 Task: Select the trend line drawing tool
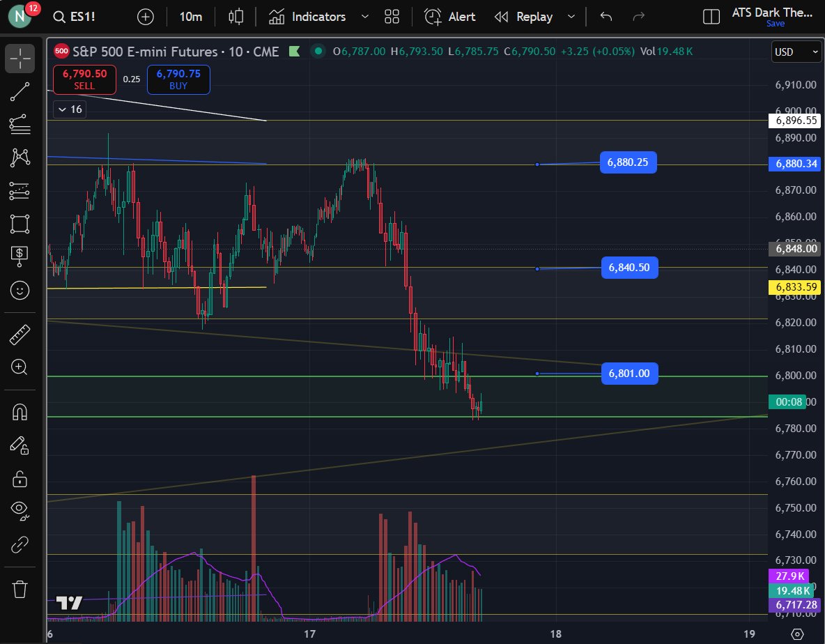pyautogui.click(x=20, y=91)
